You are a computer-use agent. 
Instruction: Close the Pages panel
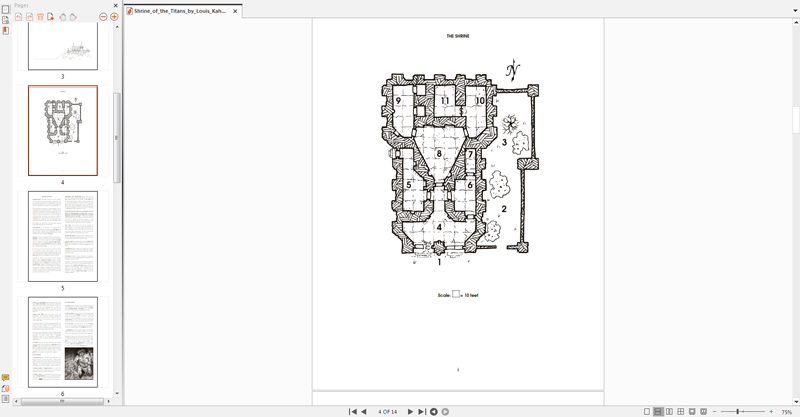[115, 5]
